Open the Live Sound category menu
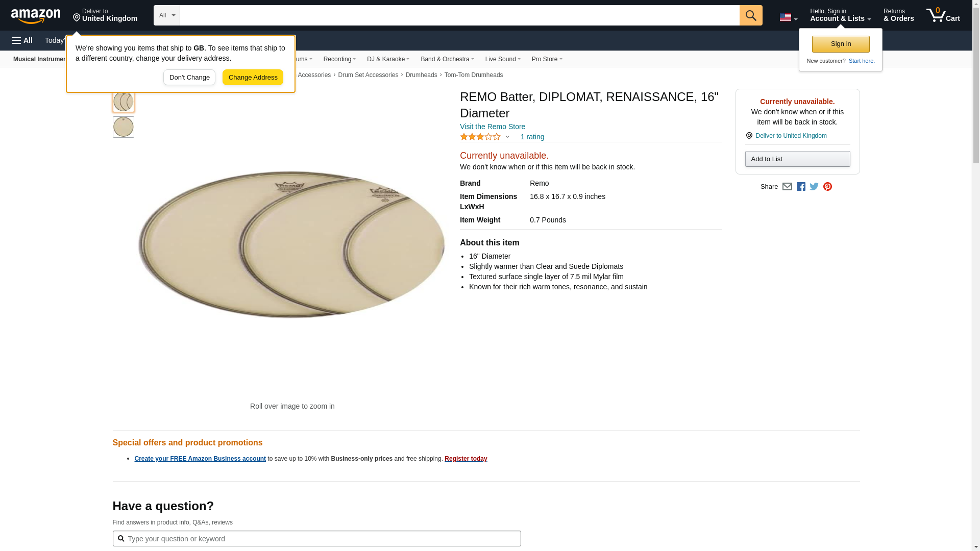Screen dimensions: 980x551 pyautogui.click(x=503, y=59)
